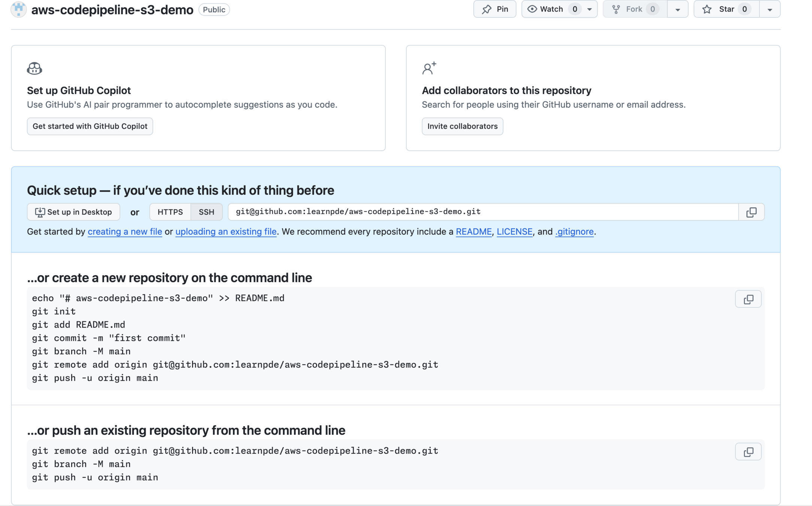Switch the clone URL to HTTPS

170,212
